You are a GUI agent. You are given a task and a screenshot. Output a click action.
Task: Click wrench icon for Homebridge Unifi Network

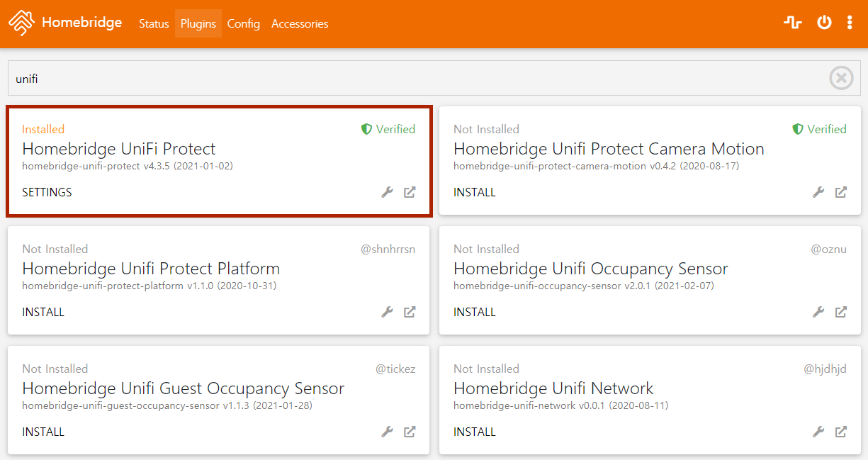[x=818, y=432]
